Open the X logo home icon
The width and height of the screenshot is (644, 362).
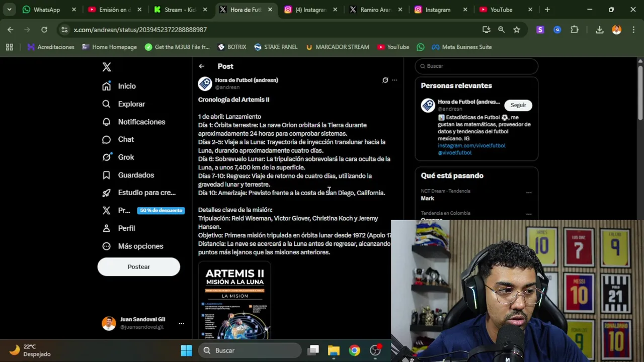(x=107, y=67)
